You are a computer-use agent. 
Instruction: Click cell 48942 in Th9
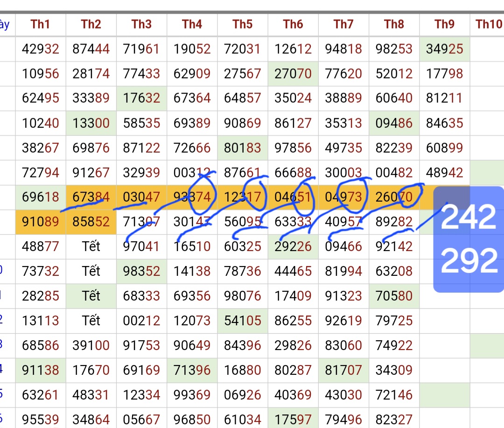pos(444,173)
